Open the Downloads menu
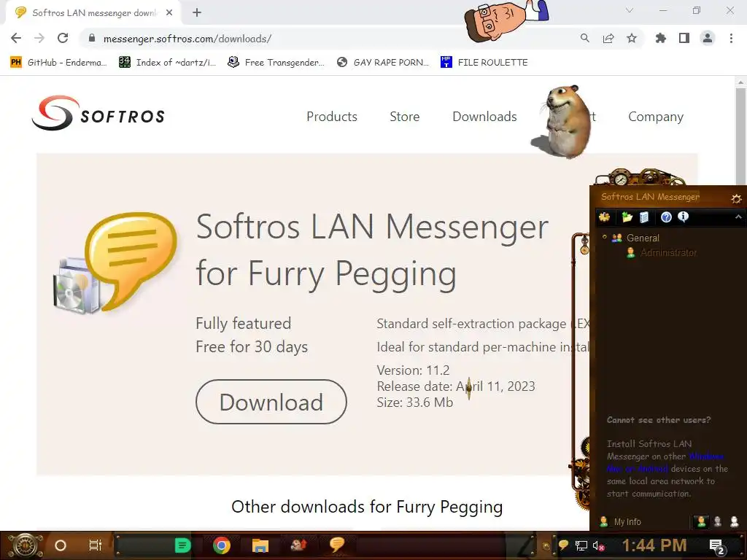Viewport: 747px width, 560px height. click(484, 117)
